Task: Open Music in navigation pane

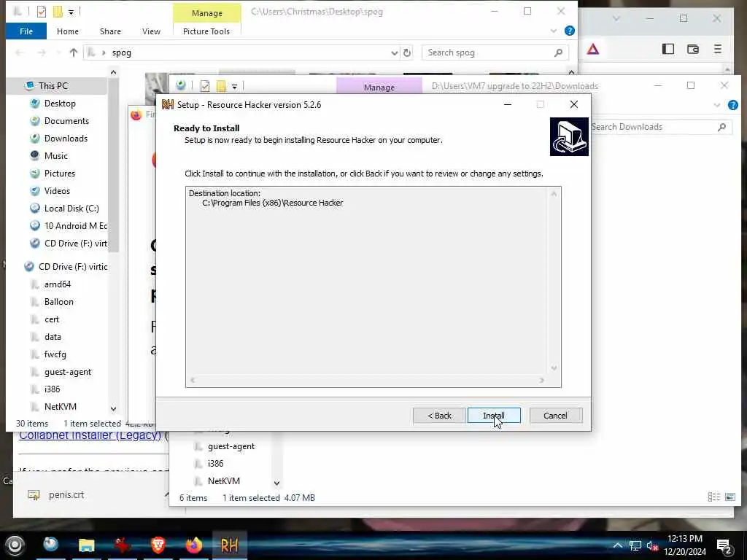Action: click(55, 156)
